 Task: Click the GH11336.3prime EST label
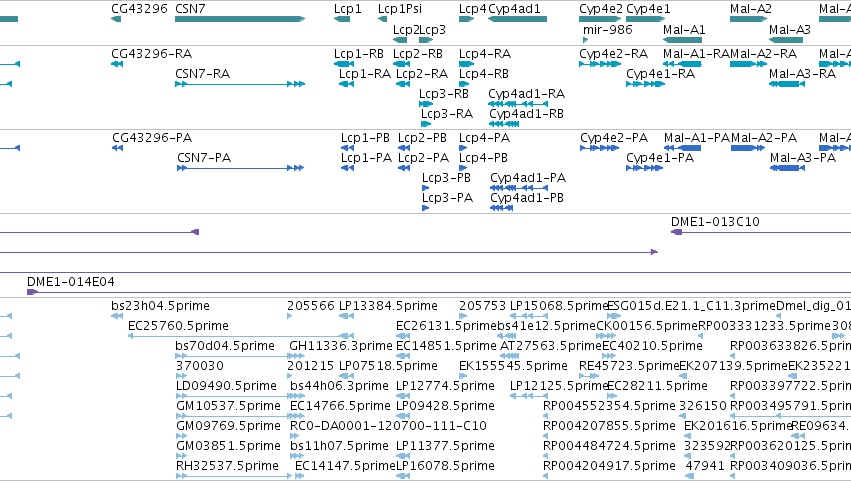tap(341, 345)
